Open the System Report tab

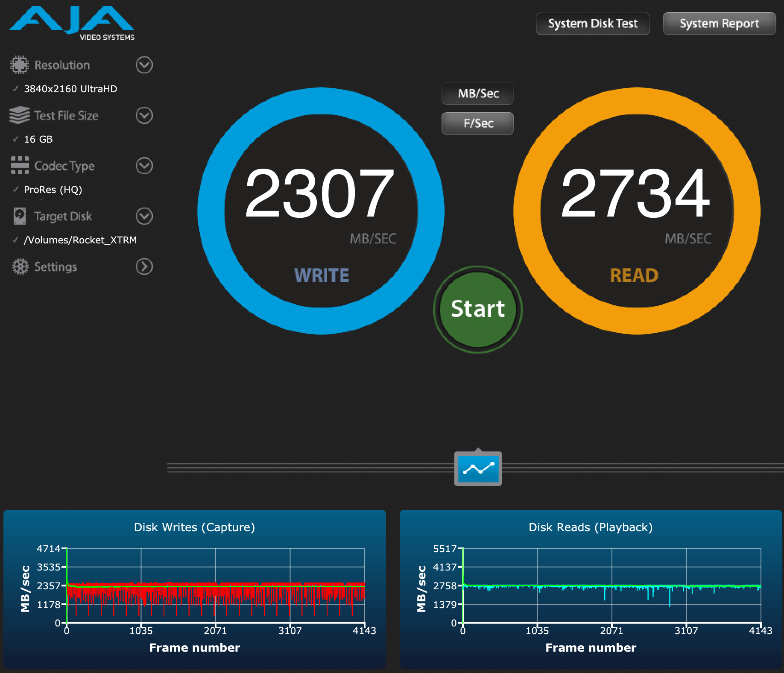719,23
